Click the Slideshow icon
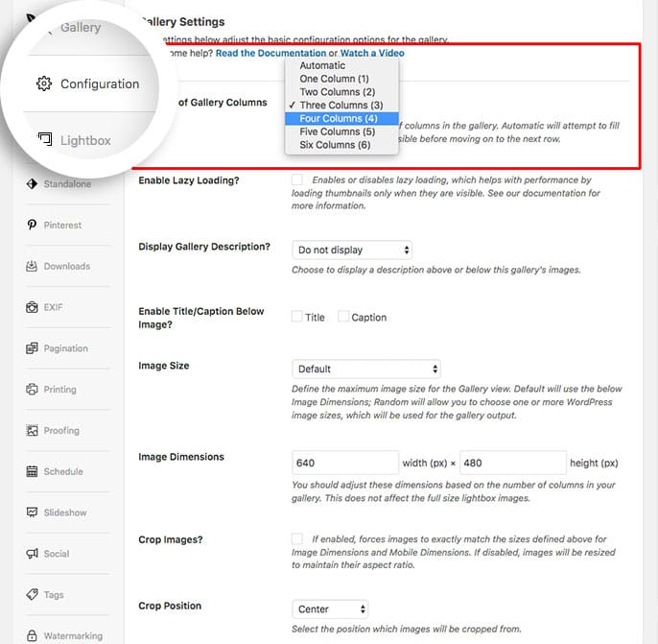 [x=32, y=513]
